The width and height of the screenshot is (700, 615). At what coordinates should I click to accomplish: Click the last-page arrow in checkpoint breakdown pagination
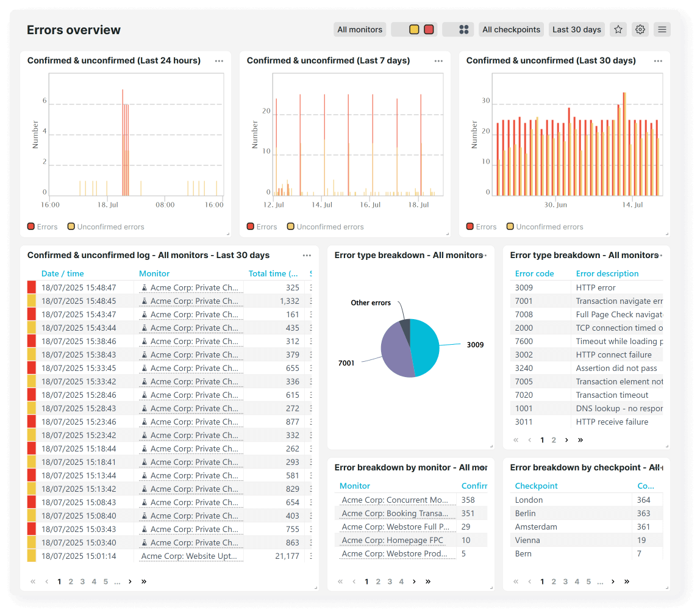pos(626,581)
